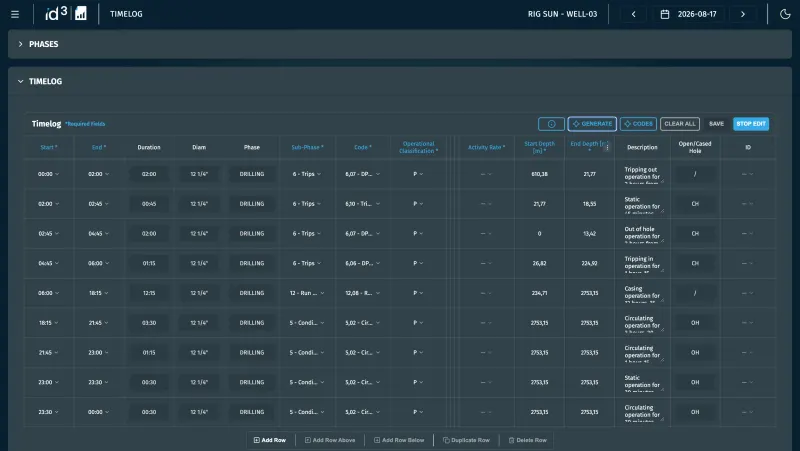
Task: Click Code column header
Action: (363, 147)
